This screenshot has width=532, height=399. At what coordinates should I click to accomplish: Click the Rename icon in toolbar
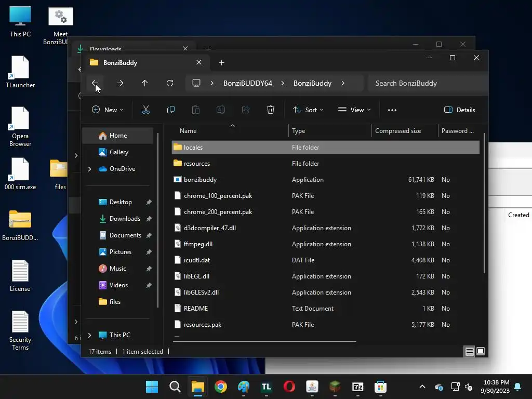(220, 110)
